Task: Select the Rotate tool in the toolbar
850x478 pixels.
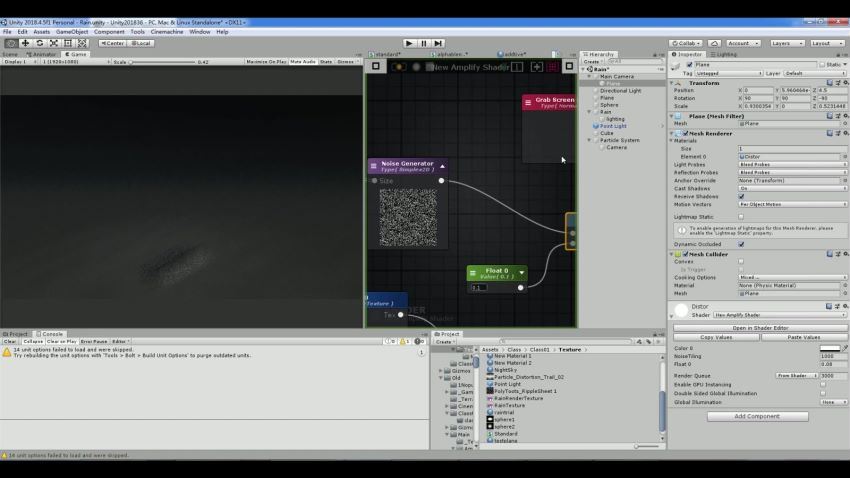Action: click(x=39, y=43)
